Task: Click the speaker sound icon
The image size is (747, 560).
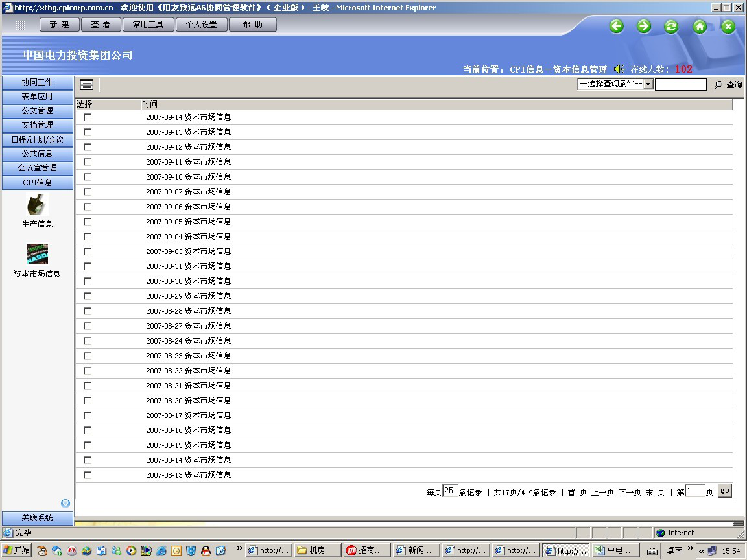Action: coord(619,69)
